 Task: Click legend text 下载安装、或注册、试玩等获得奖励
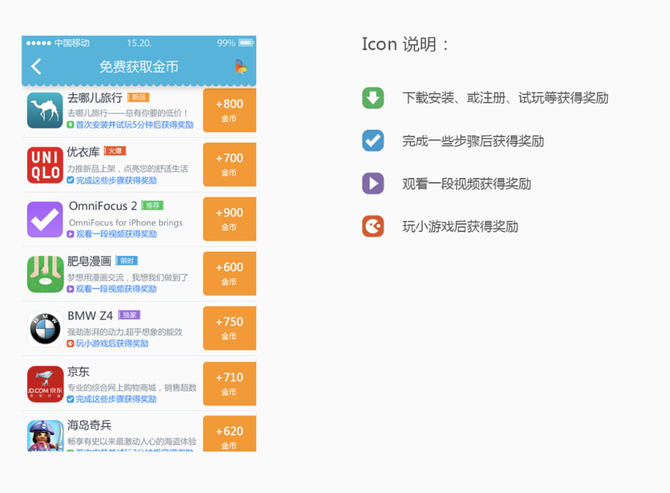point(505,98)
